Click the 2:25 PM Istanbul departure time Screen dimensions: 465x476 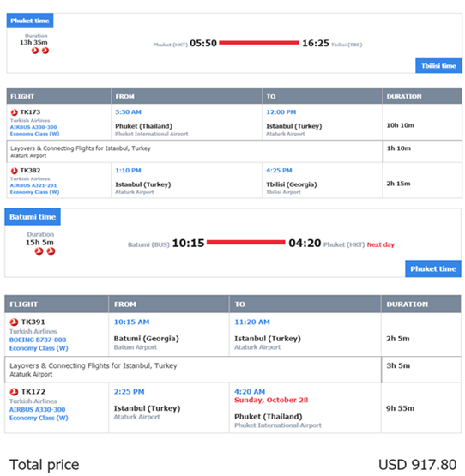(129, 392)
